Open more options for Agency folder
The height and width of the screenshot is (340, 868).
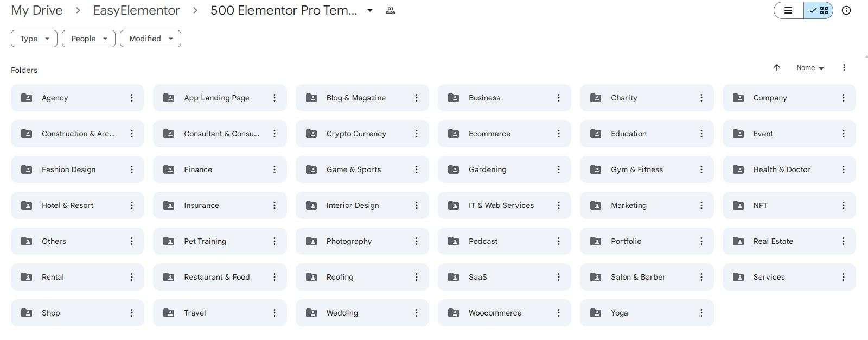[x=132, y=98]
